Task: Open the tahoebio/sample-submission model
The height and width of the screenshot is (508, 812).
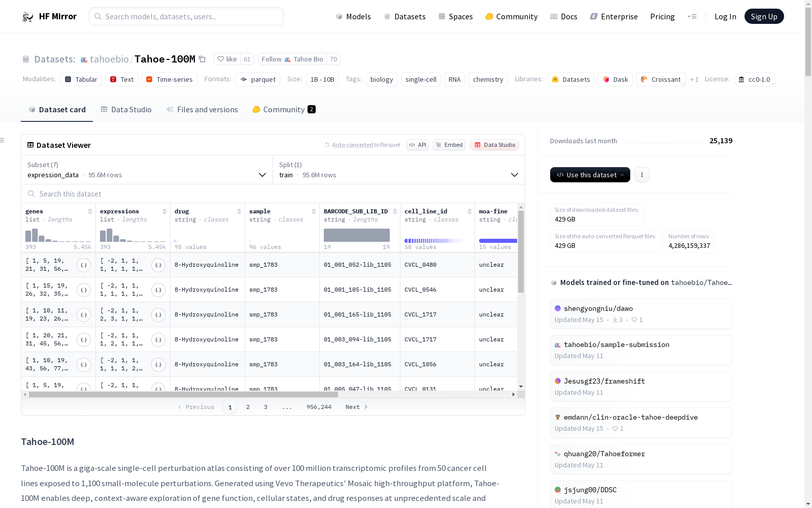Action: tap(641, 350)
